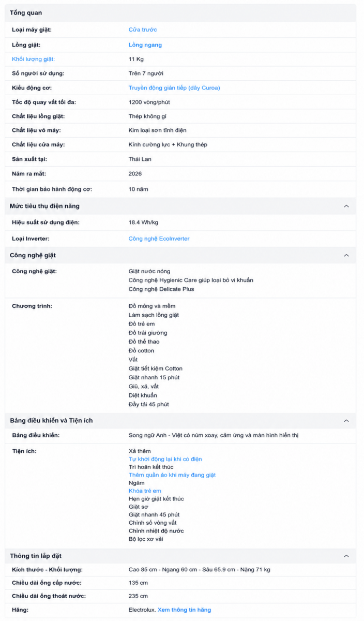Select the 11 Kg capacity value

coord(136,59)
